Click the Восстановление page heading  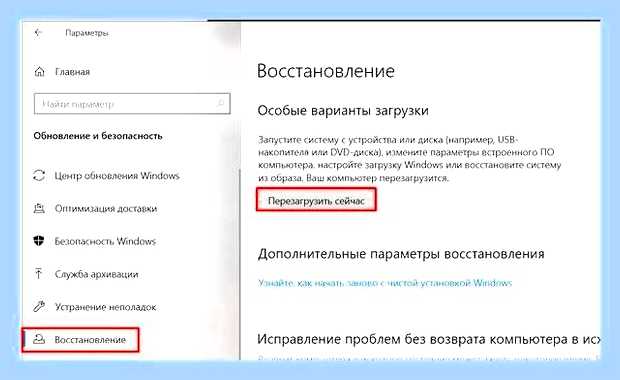pos(325,71)
